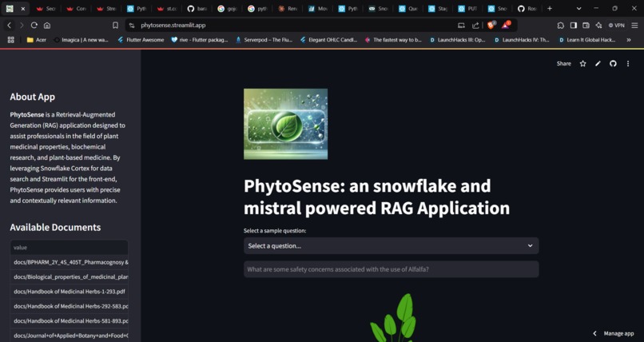
Task: Open the bookmarks apps grid icon
Action: (11, 40)
